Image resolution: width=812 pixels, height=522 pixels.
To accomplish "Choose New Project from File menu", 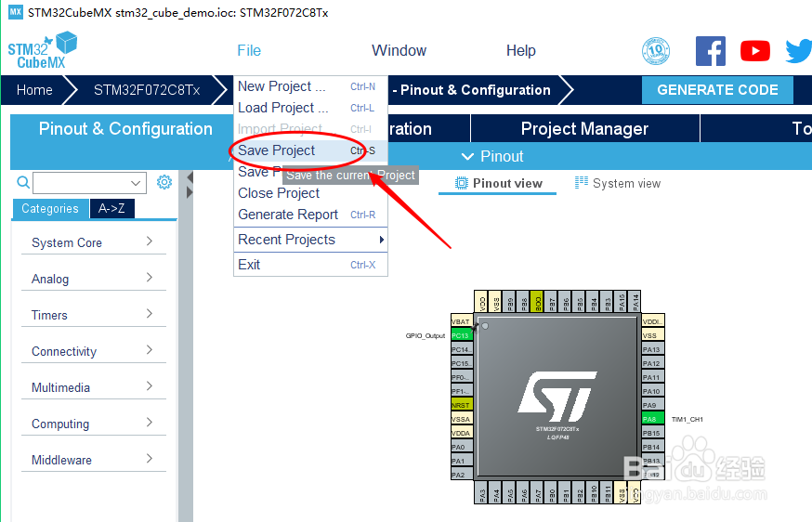I will (310, 86).
